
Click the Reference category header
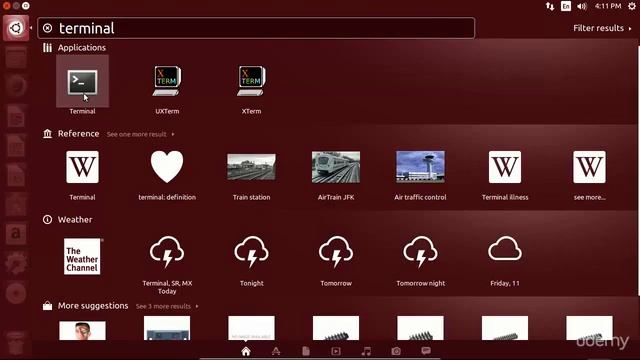[x=78, y=134]
